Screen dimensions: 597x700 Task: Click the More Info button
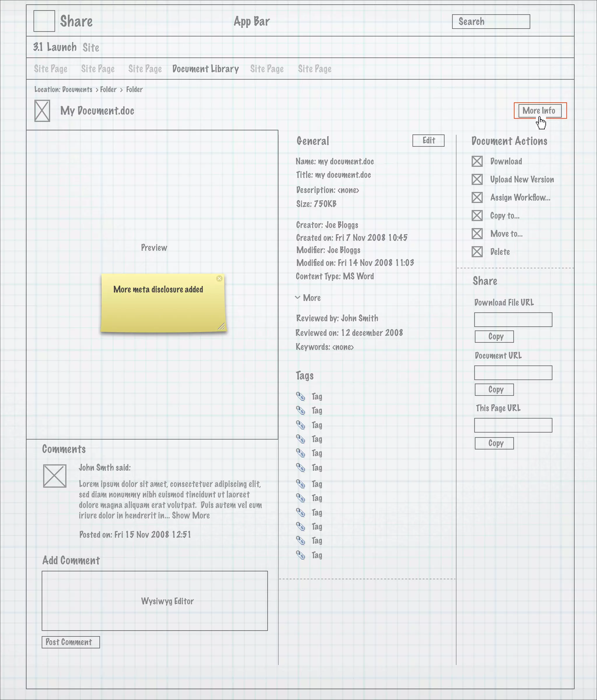click(x=540, y=111)
